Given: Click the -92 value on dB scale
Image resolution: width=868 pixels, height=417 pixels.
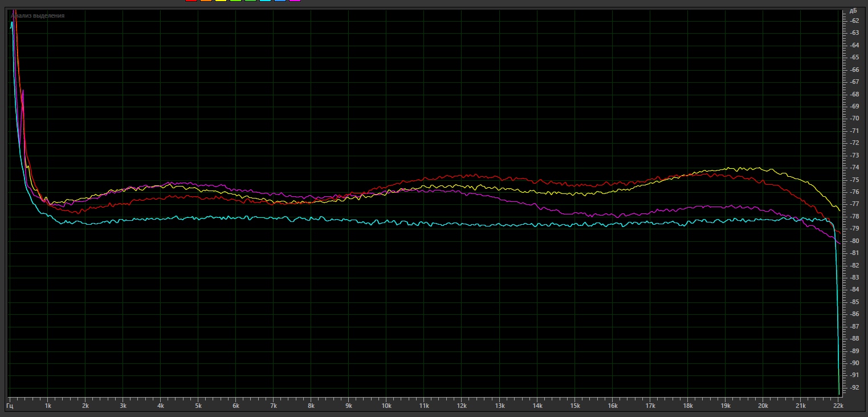Looking at the screenshot, I should 854,387.
